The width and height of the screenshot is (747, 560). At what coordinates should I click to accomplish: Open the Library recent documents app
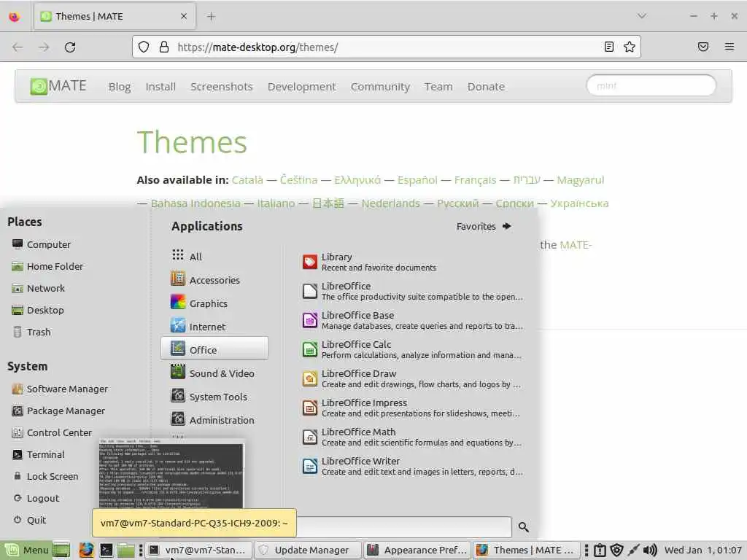click(x=413, y=262)
